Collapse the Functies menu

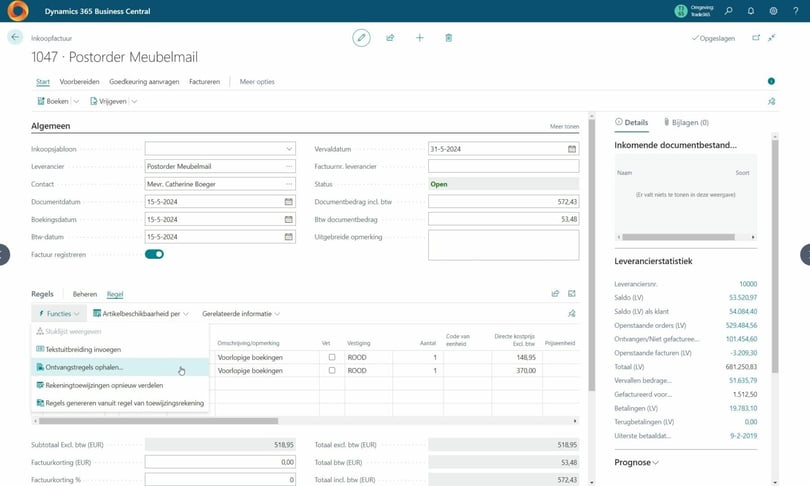coord(58,313)
